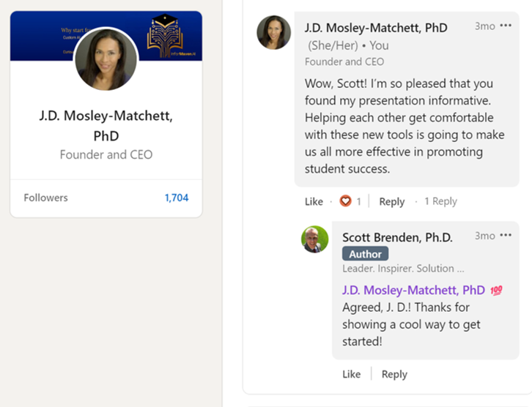
Task: Reply to Scott Brenden's comment
Action: coord(394,374)
